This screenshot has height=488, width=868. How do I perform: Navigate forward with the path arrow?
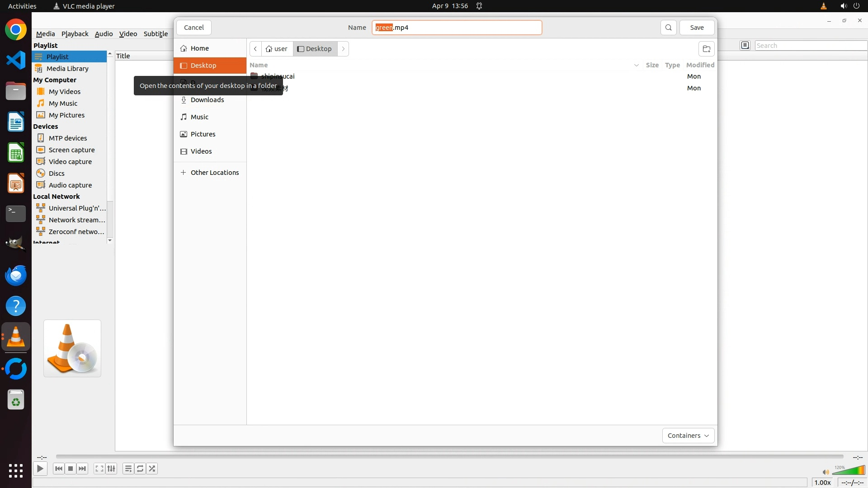point(343,49)
